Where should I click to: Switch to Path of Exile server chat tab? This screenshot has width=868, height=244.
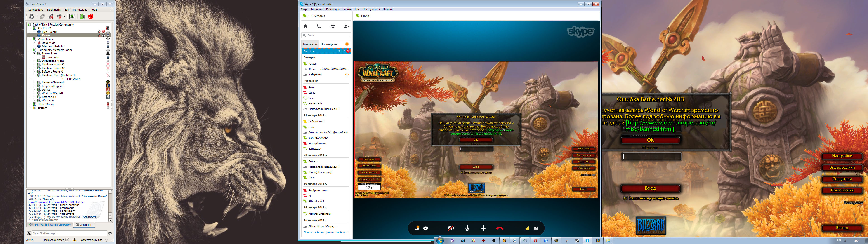point(50,225)
